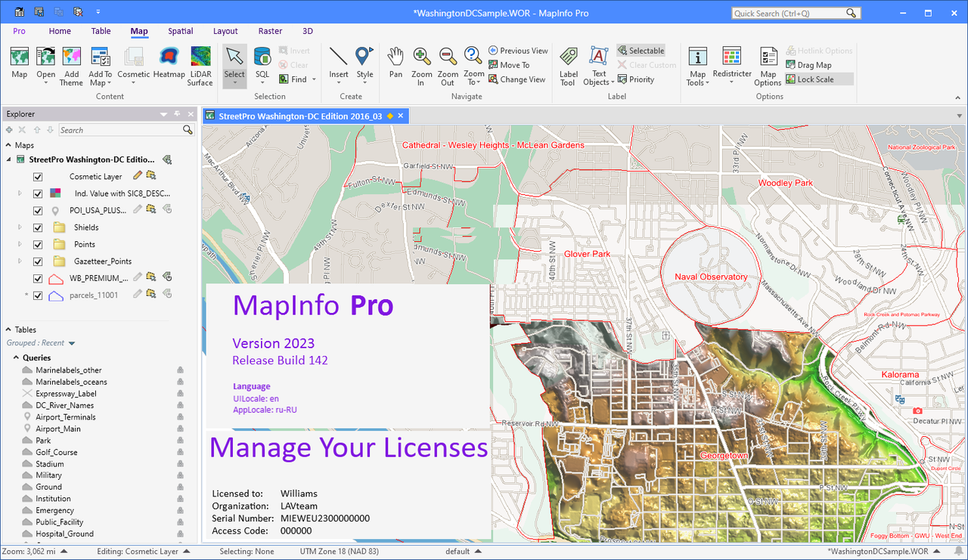Open the Heatmap tool
The height and width of the screenshot is (560, 968).
(x=169, y=63)
